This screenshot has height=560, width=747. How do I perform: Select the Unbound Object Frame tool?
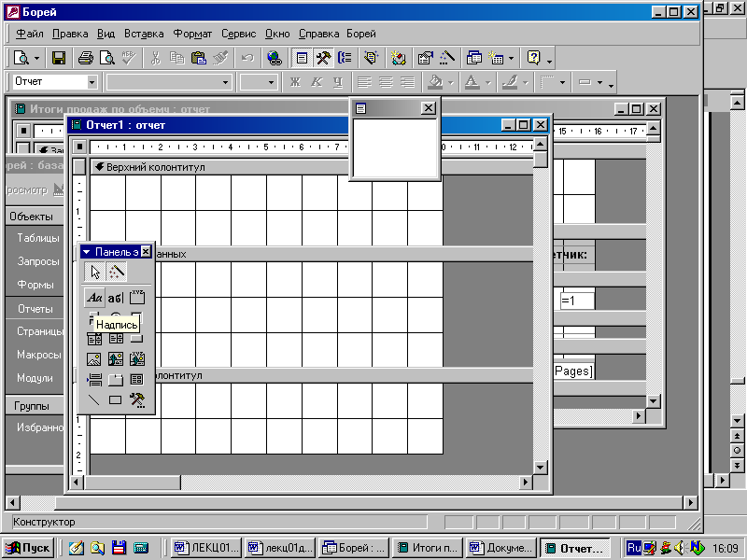point(116,359)
